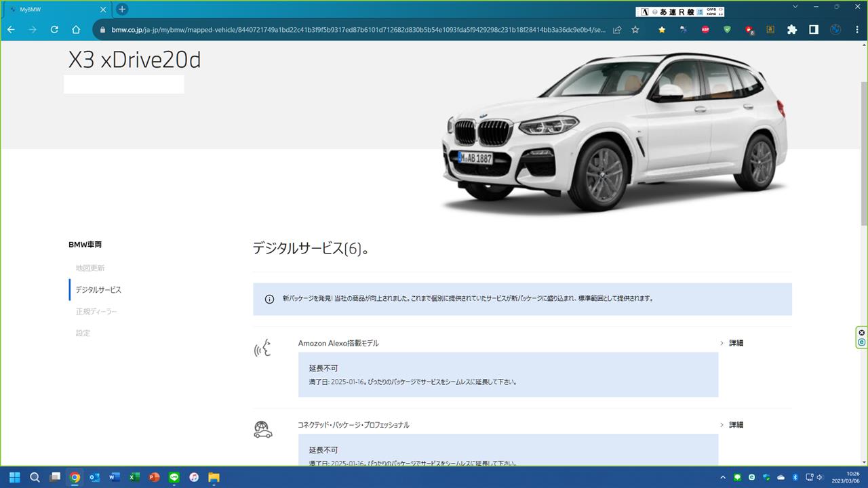Open the Bluetooth tray icon
Screen dimensions: 868x488
point(795,477)
